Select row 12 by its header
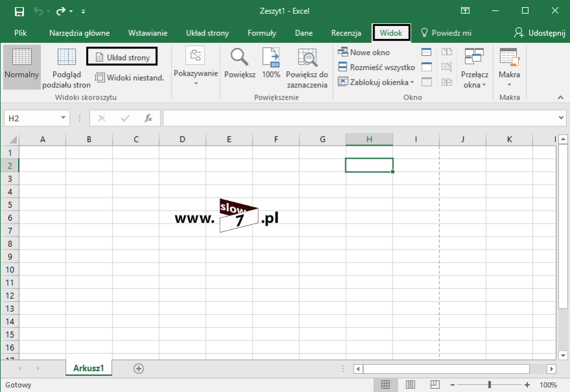The image size is (570, 392). tap(10, 295)
